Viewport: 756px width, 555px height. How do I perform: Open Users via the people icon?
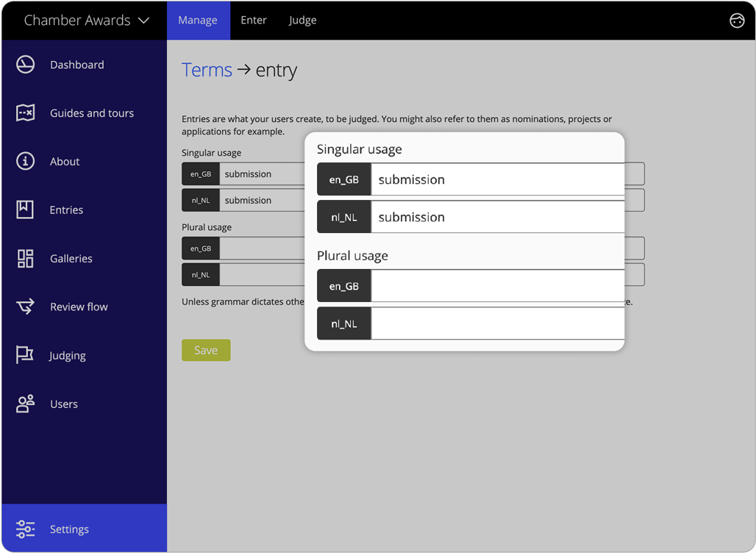25,404
